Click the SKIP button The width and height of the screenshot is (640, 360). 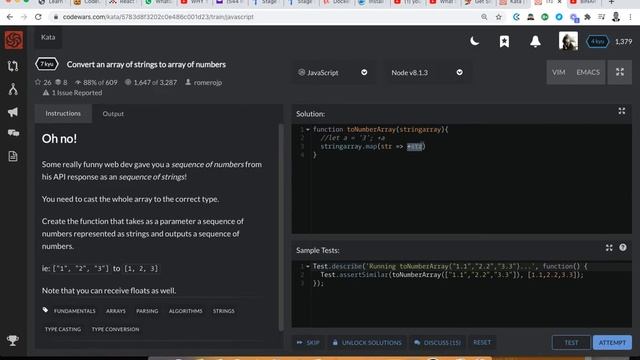(308, 342)
